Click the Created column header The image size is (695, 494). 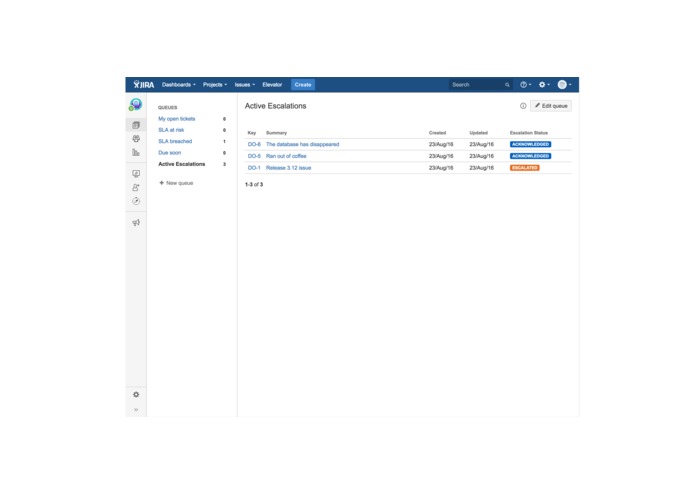click(x=437, y=133)
